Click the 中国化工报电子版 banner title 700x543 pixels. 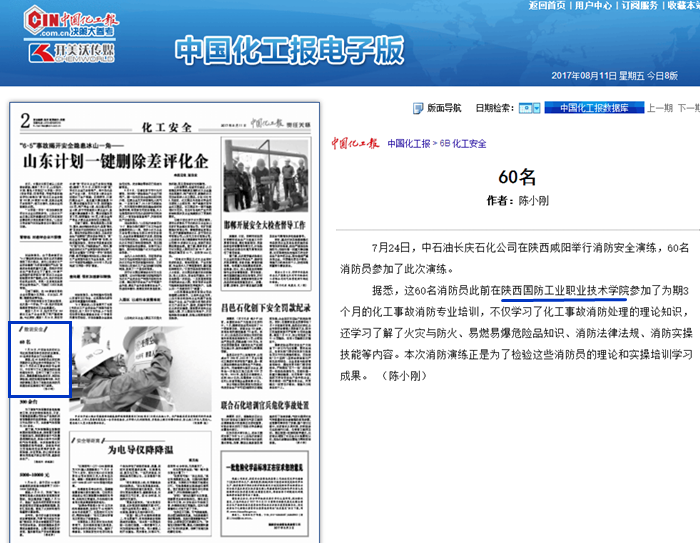(x=290, y=50)
